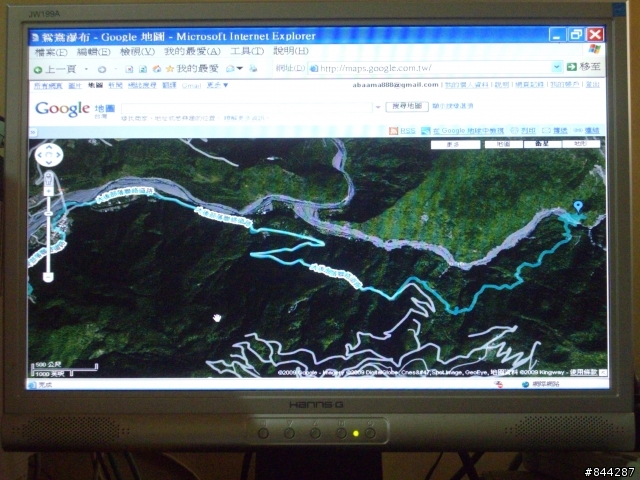
Task: Click the 翻譯 translate link
Action: pyautogui.click(x=169, y=85)
